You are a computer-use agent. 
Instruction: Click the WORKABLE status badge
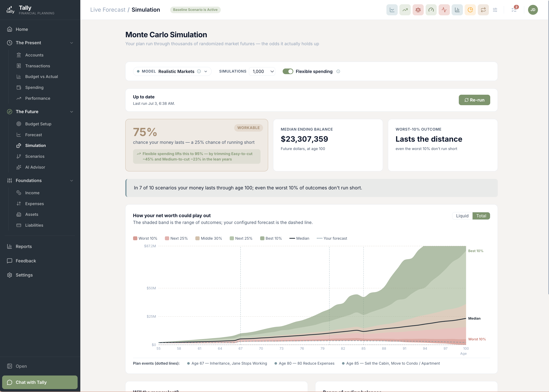(x=249, y=128)
